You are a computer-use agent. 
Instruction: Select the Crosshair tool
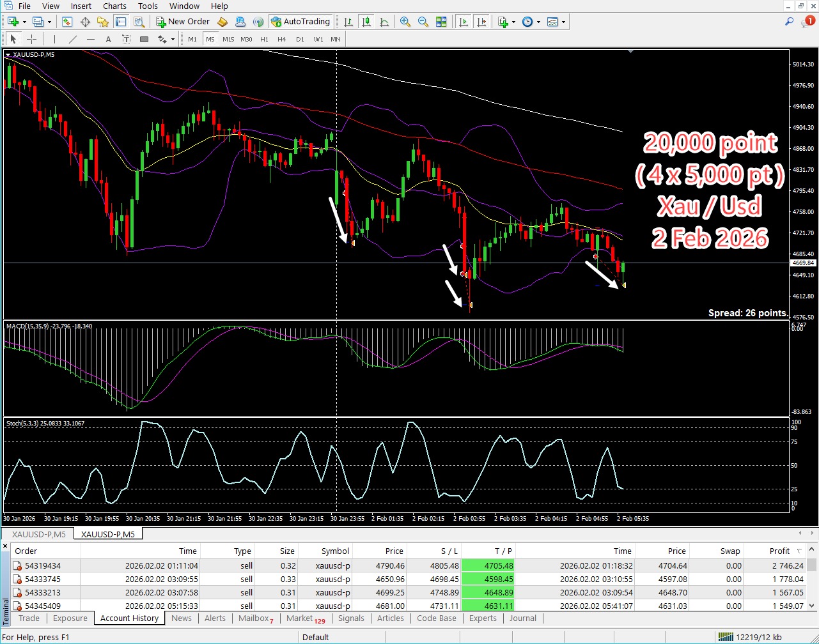[x=31, y=40]
